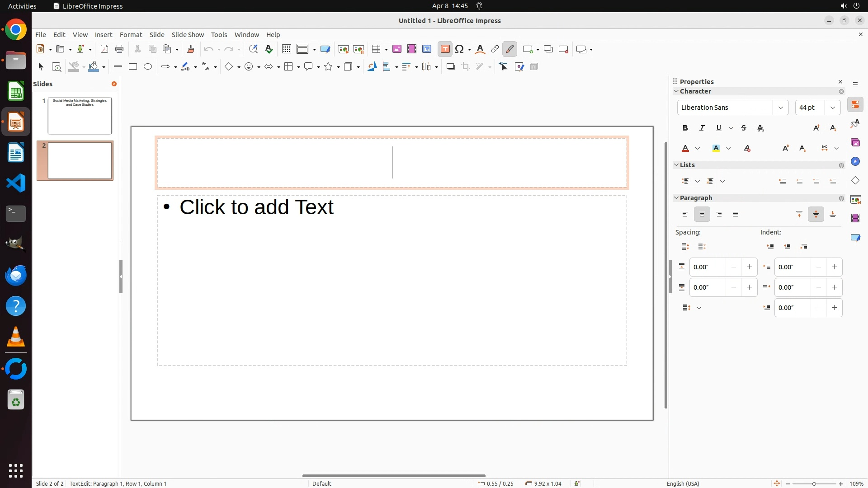Enable Justified paragraph alignment
Screen dimensions: 868x488
pyautogui.click(x=736, y=215)
